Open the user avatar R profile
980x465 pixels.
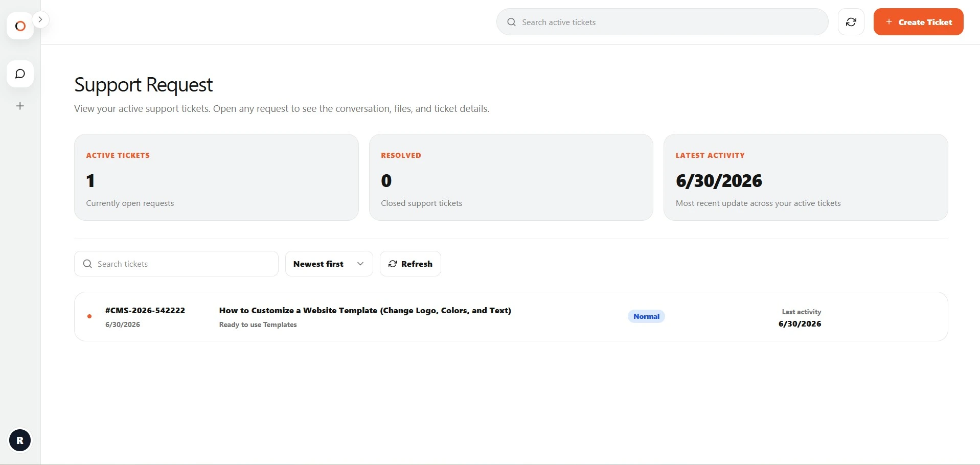20,440
